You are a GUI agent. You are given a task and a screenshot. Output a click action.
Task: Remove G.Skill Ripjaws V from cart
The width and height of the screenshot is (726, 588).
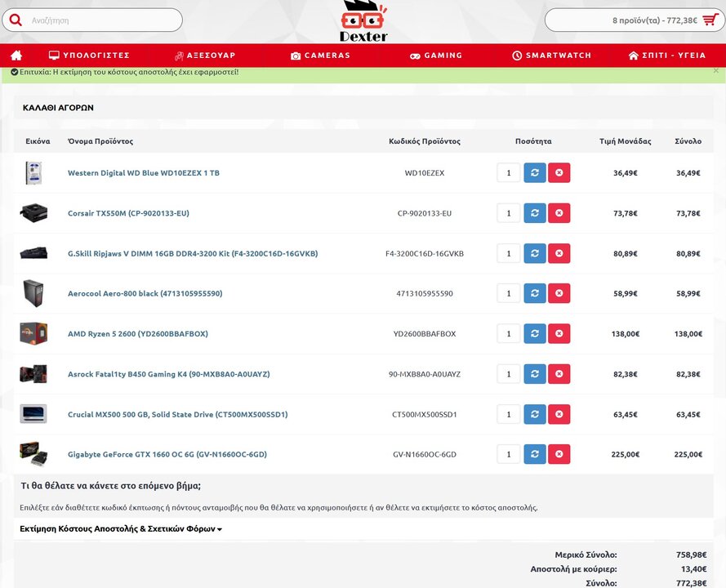coord(559,253)
